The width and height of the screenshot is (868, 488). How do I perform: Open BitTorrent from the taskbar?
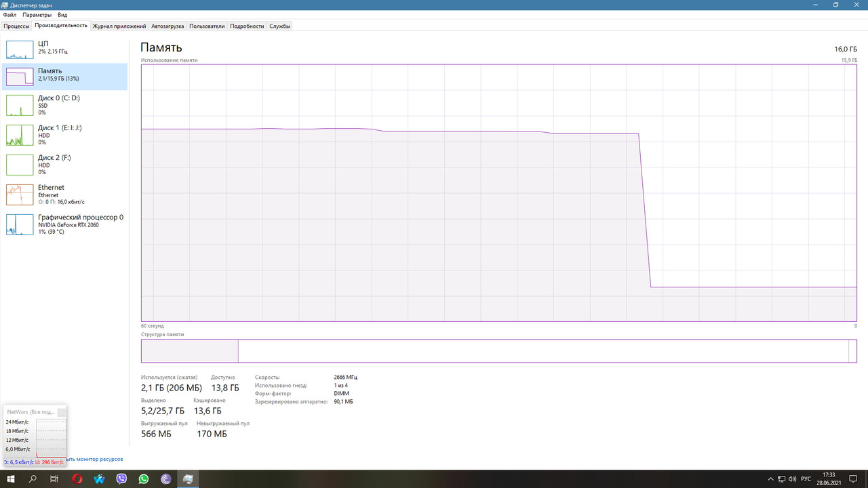(x=166, y=479)
